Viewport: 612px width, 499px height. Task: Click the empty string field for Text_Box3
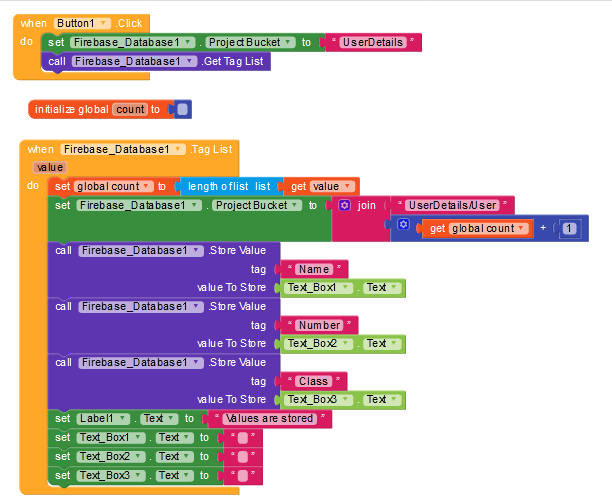coord(243,476)
